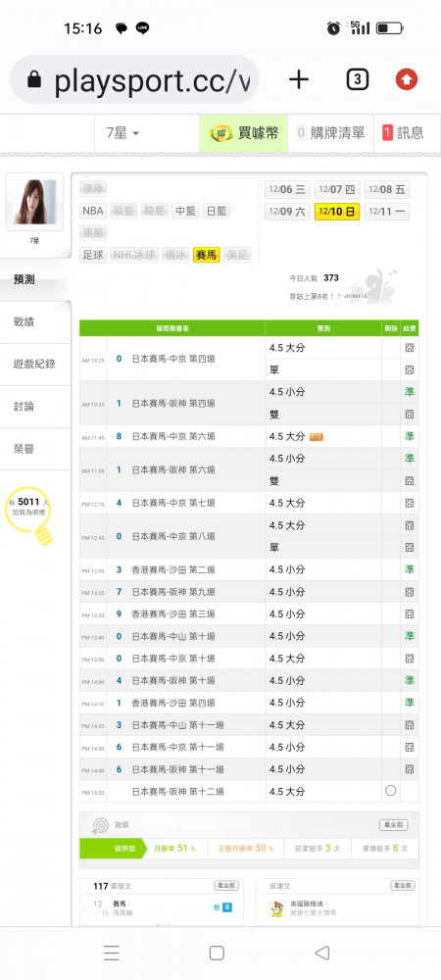Tap the 買噱幣 coin icon
Screen dimensions: 441x980
tap(221, 132)
